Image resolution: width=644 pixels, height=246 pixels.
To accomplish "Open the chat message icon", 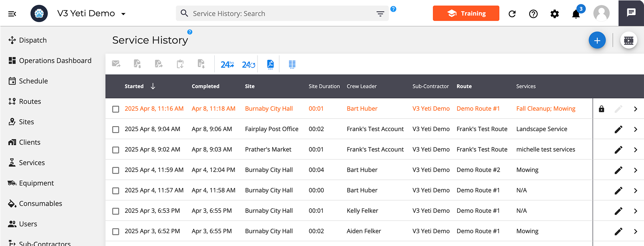I will coord(631,13).
